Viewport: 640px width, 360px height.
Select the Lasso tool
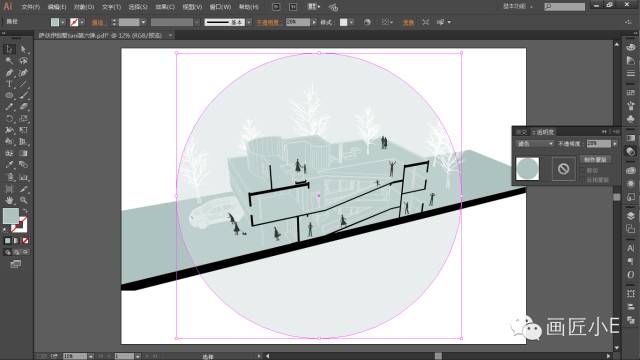coord(24,61)
